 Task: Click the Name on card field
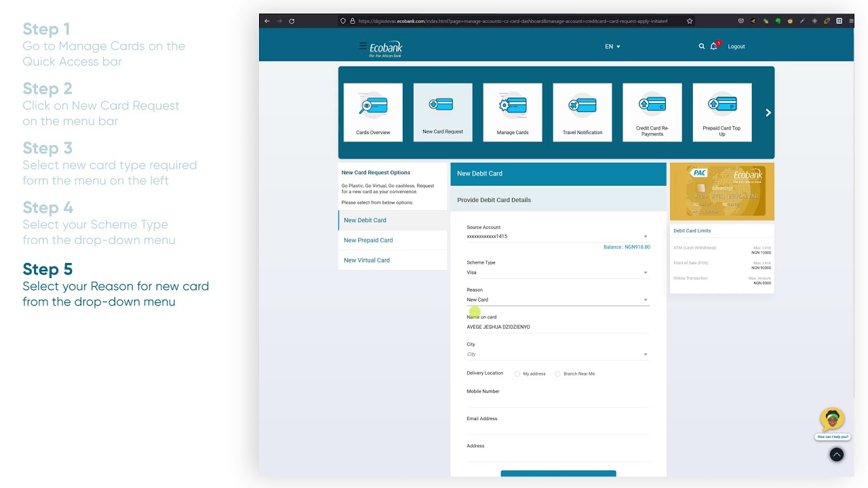click(x=558, y=327)
